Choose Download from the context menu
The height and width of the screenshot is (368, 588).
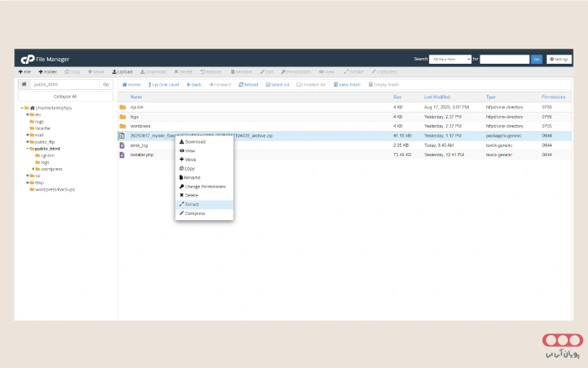(204, 142)
